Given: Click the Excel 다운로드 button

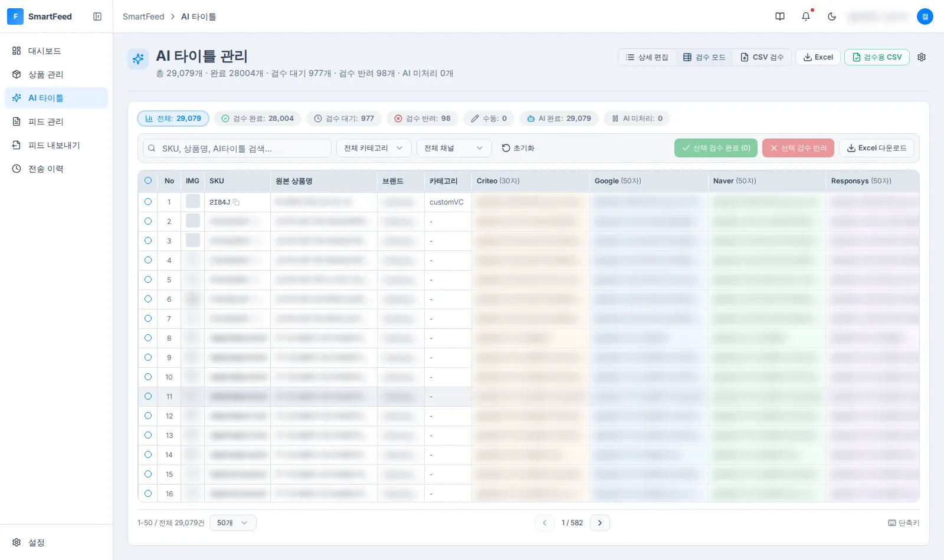Looking at the screenshot, I should click(x=877, y=148).
